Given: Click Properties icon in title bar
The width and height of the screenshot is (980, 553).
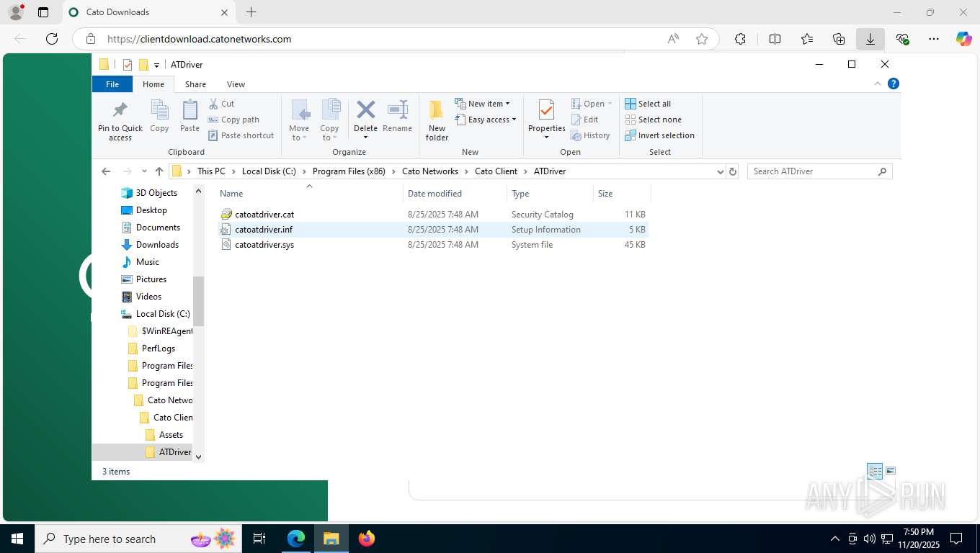Looking at the screenshot, I should [128, 65].
